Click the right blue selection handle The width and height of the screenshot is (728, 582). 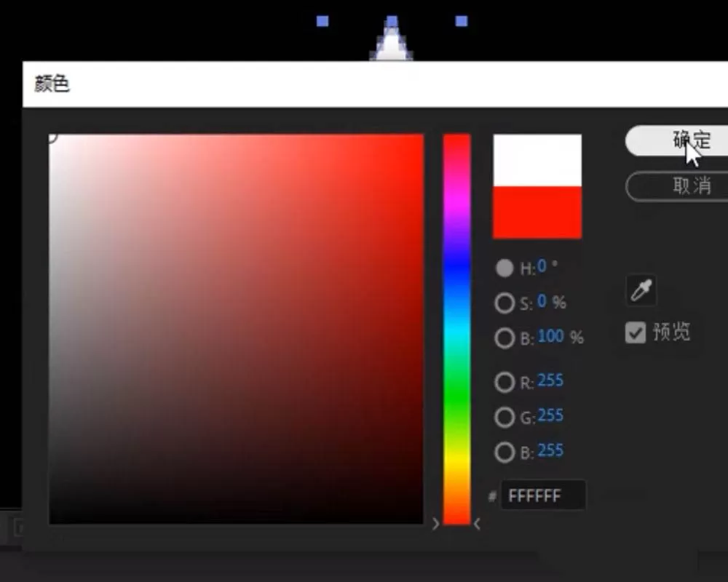(462, 21)
